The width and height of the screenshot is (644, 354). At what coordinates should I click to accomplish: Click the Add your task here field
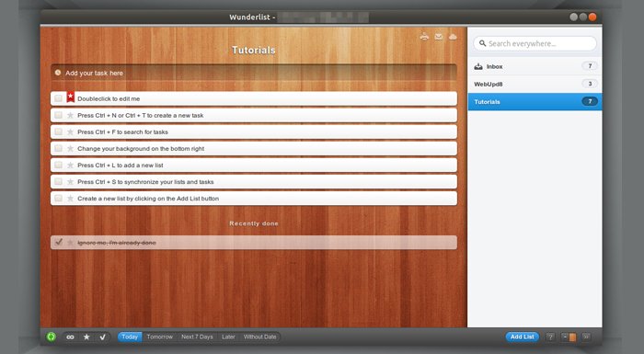click(254, 73)
